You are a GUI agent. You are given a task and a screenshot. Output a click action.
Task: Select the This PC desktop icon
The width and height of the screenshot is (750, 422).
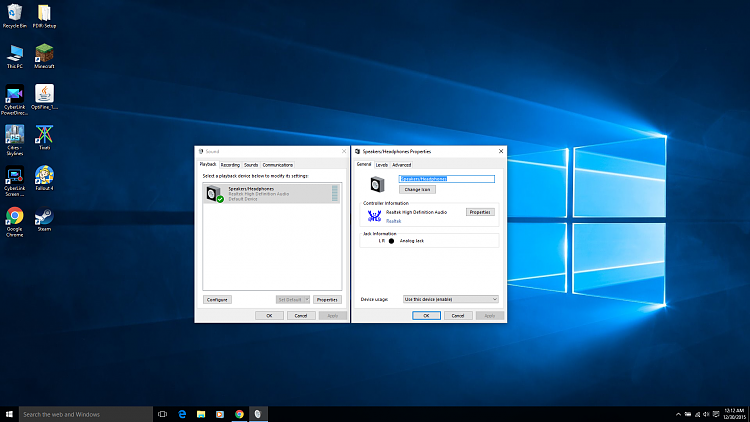14,56
